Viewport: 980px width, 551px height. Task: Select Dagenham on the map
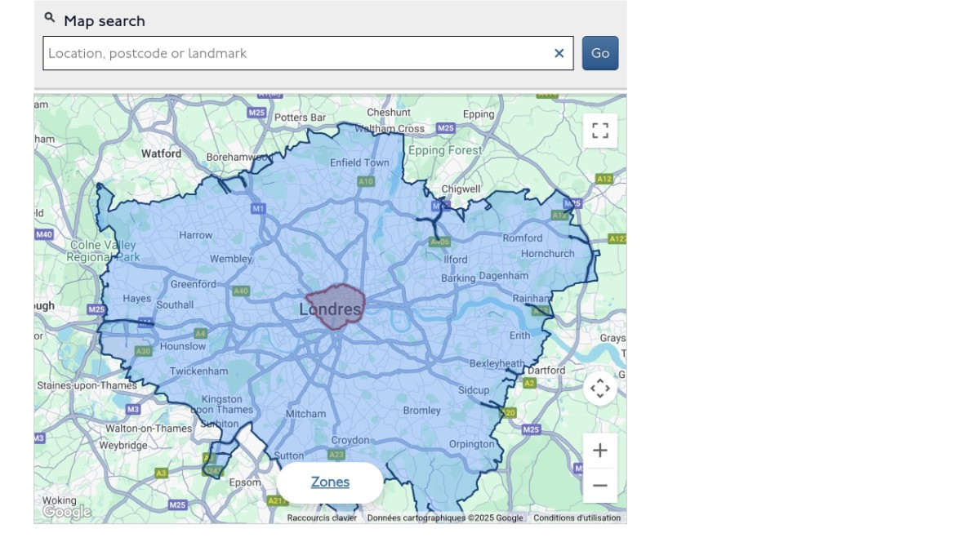(x=504, y=276)
